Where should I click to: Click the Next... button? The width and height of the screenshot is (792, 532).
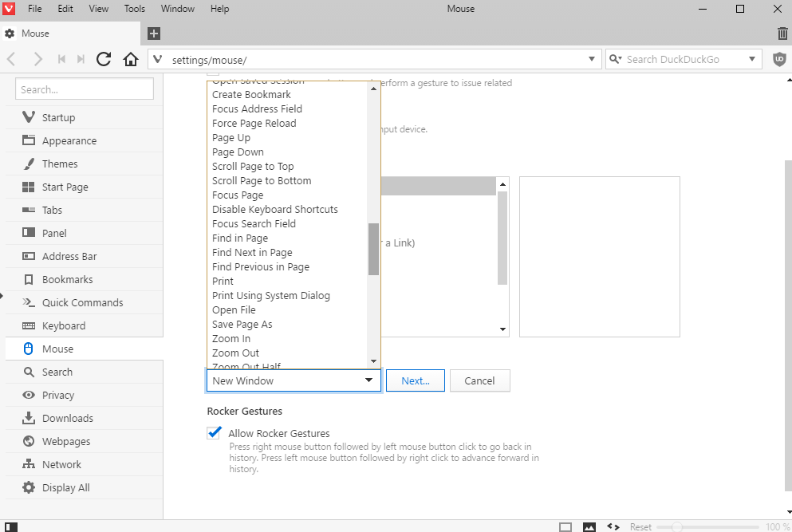tap(416, 380)
